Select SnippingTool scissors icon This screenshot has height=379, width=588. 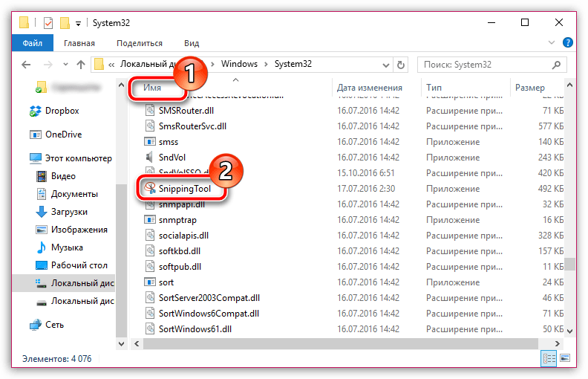[x=150, y=188]
